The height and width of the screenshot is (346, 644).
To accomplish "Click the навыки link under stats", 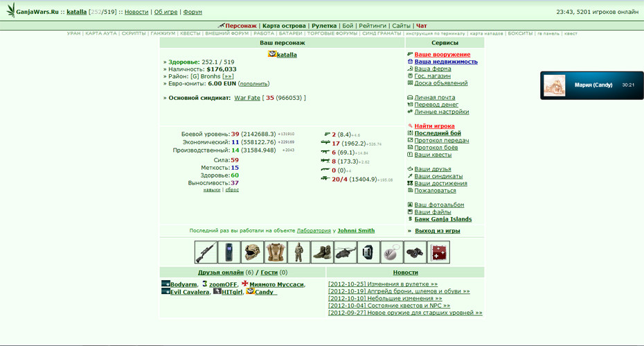I will tap(212, 190).
